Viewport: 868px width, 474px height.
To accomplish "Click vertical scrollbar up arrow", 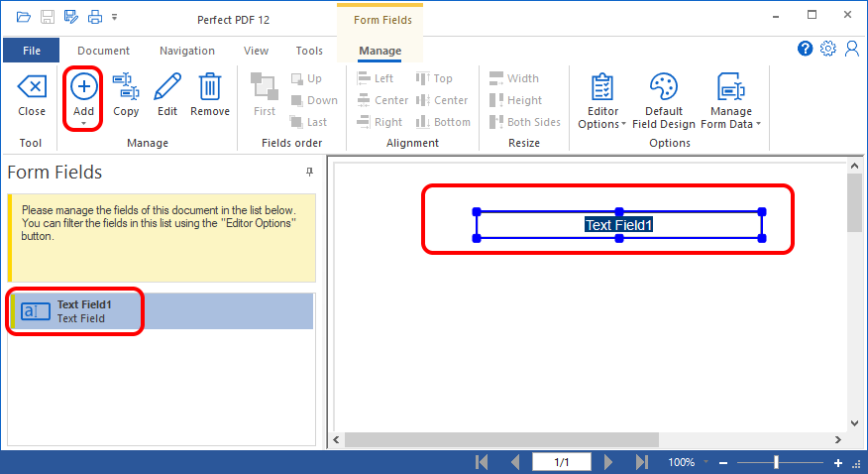I will [854, 166].
